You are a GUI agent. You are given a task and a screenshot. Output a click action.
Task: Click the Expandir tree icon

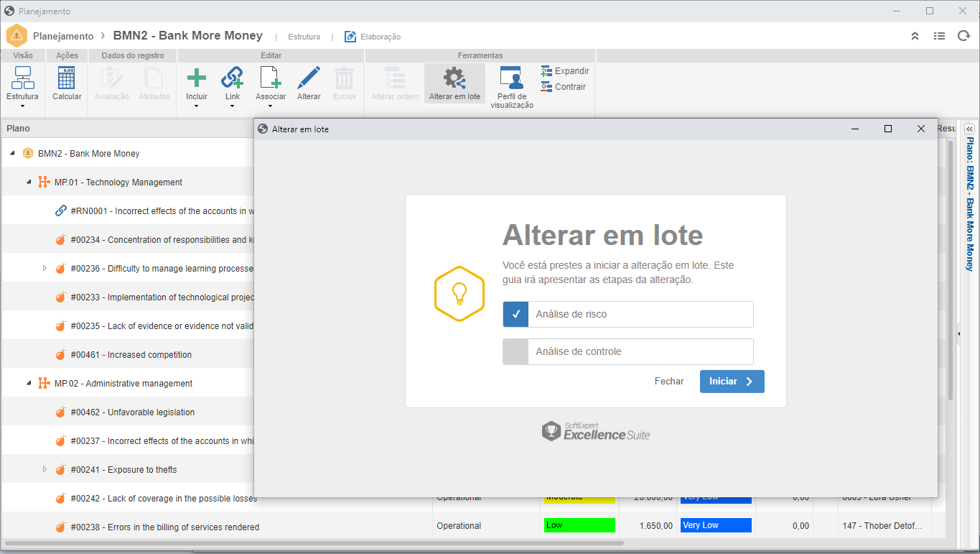pyautogui.click(x=546, y=71)
